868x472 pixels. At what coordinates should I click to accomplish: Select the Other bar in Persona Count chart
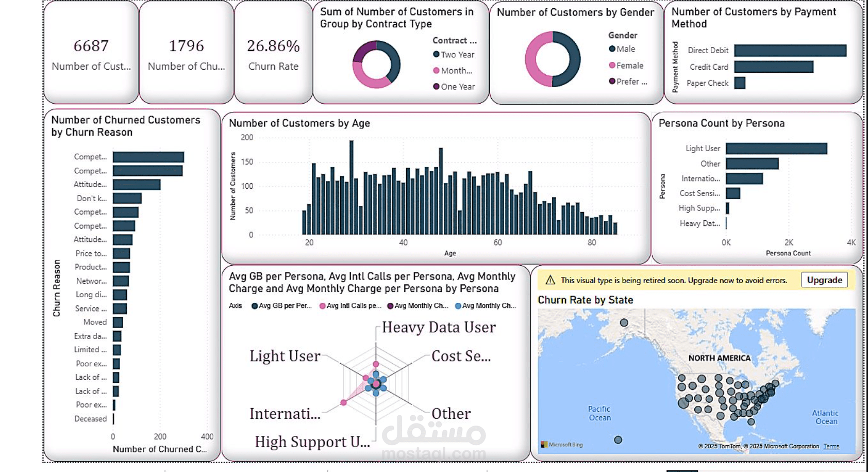coord(752,164)
